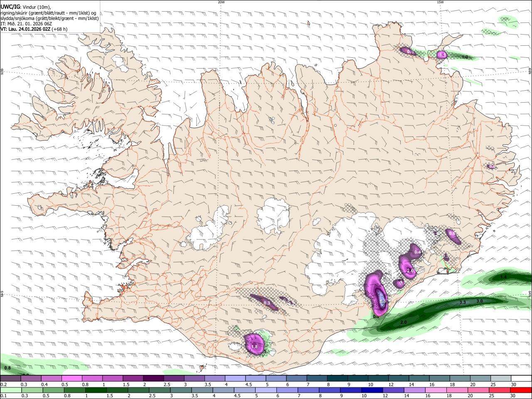Click the darkest green swatch above 1 in lower legend
This screenshot has width=532, height=399.
tap(96, 390)
